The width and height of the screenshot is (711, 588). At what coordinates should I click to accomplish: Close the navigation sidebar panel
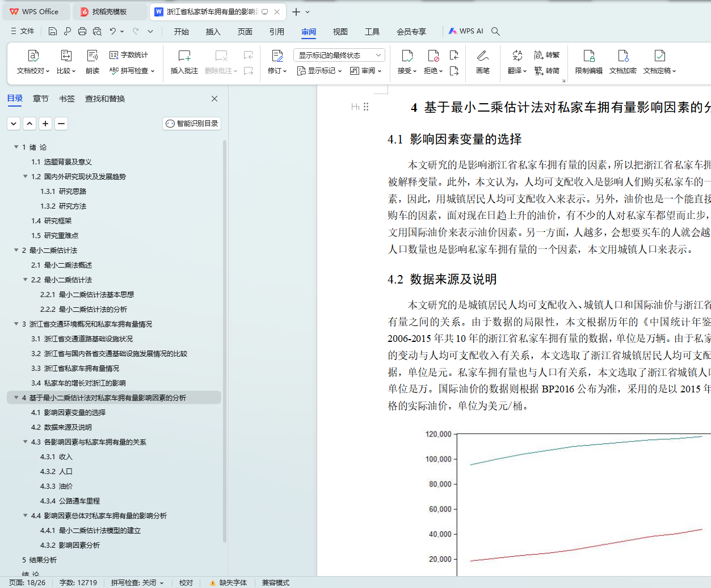point(214,99)
